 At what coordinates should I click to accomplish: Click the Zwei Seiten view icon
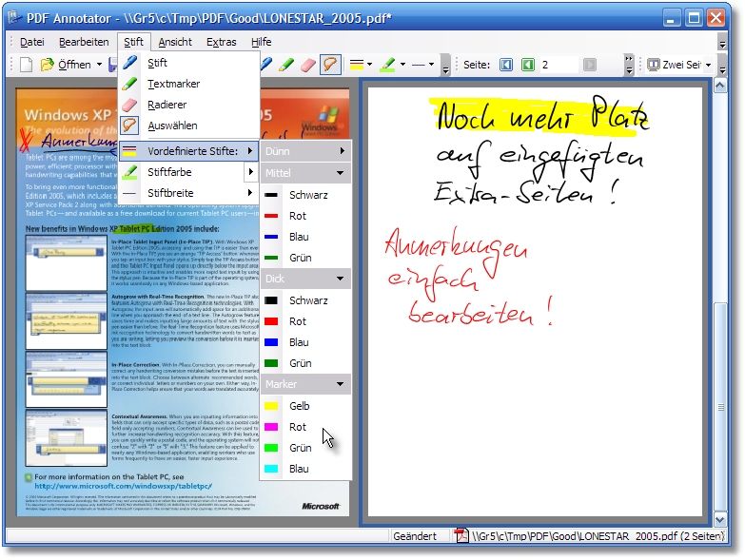coord(654,65)
